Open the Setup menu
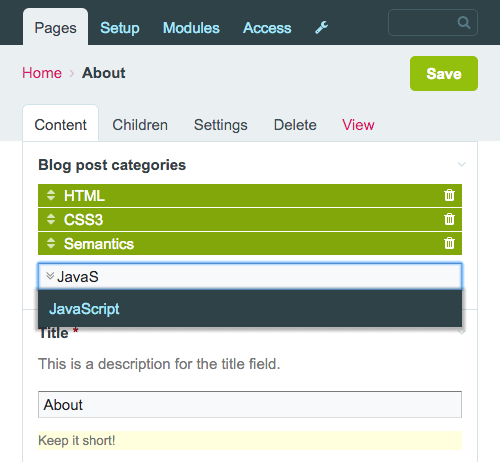 click(x=120, y=28)
